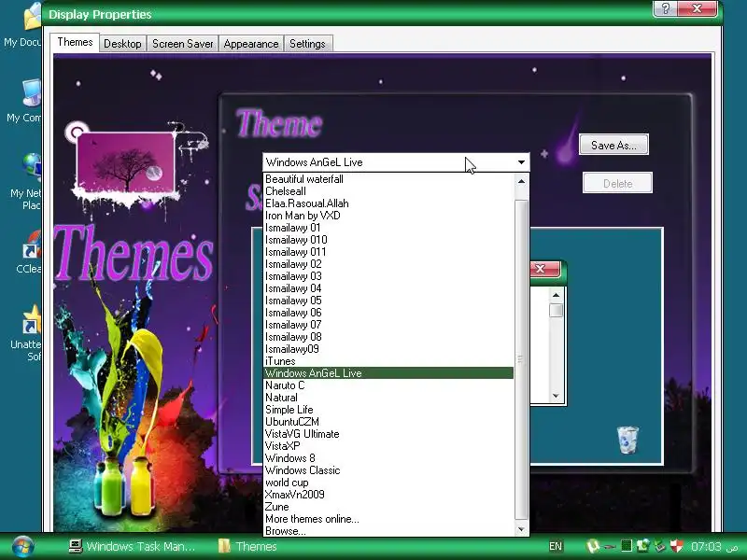The height and width of the screenshot is (560, 747).
Task: Choose the UbuntuCZM theme
Action: pos(388,422)
